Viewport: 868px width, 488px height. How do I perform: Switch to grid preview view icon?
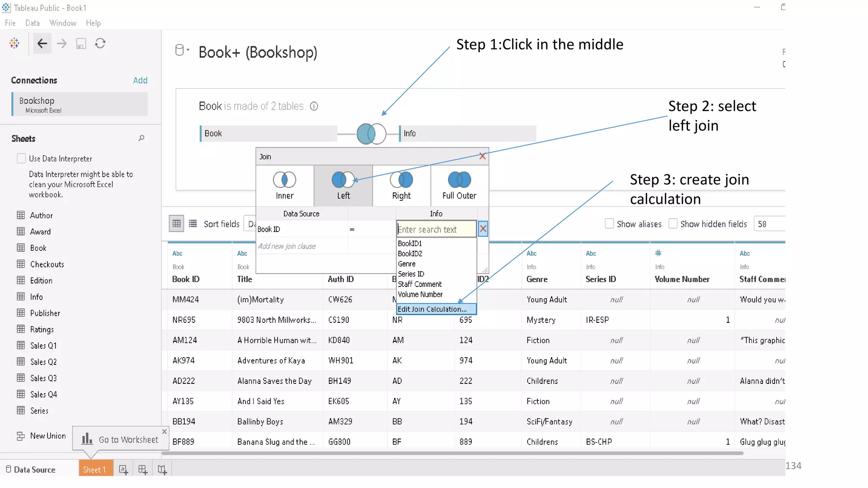click(x=176, y=224)
